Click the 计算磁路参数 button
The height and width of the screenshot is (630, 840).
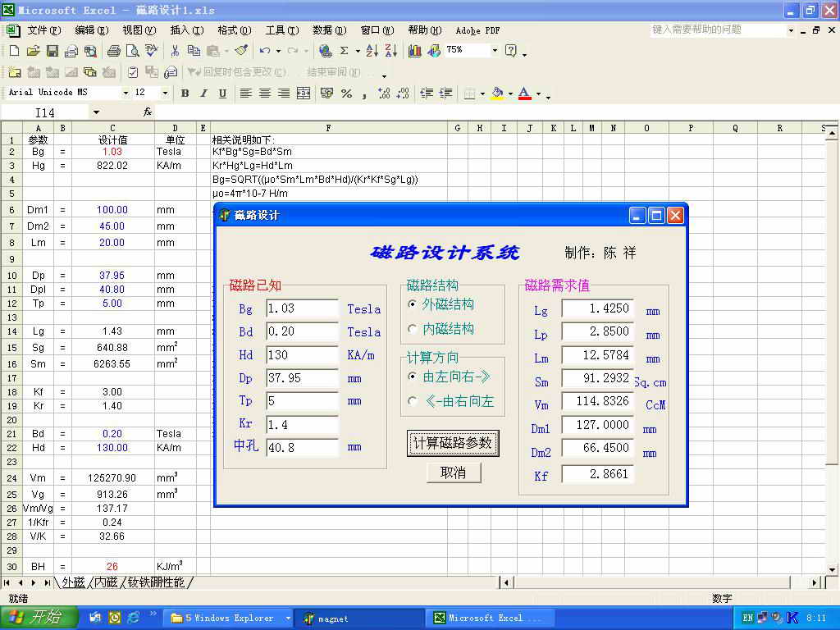click(453, 443)
